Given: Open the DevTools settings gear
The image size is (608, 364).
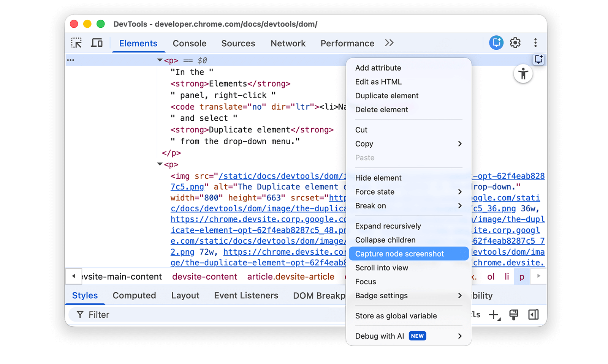Looking at the screenshot, I should coord(515,43).
